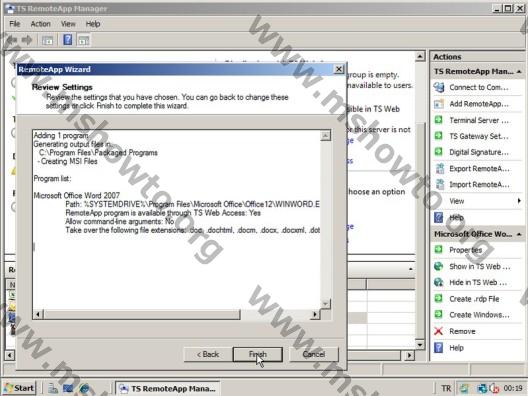Close the RemoteApp Wizard dialog
Screen dimensions: 528x396
click(x=339, y=69)
